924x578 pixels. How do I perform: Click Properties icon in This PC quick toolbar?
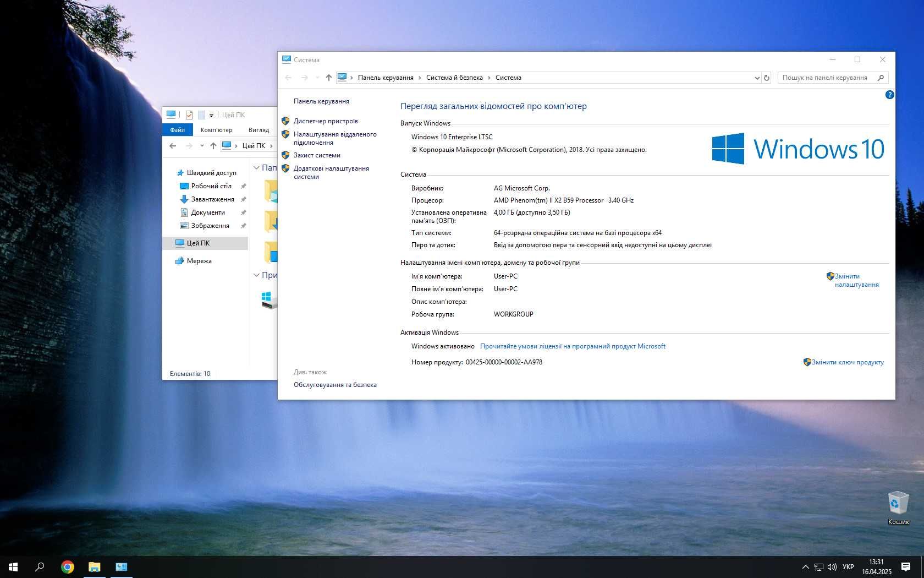tap(189, 114)
